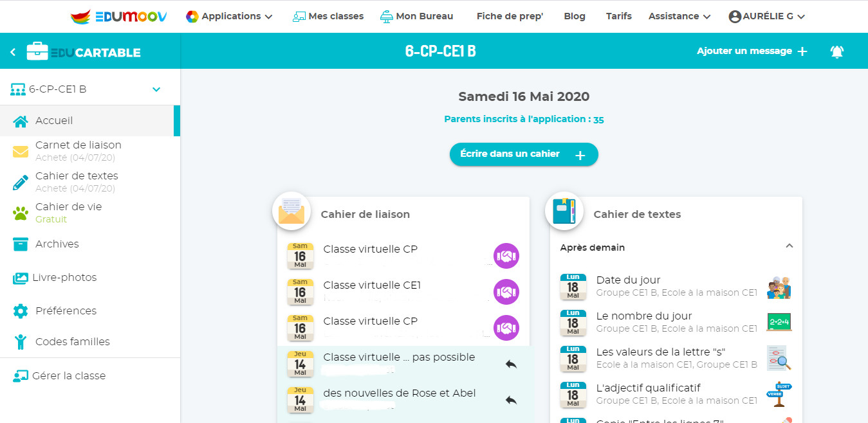This screenshot has width=868, height=423.
Task: Click the magnifier icon beside lettre "s" lesson
Action: click(779, 358)
